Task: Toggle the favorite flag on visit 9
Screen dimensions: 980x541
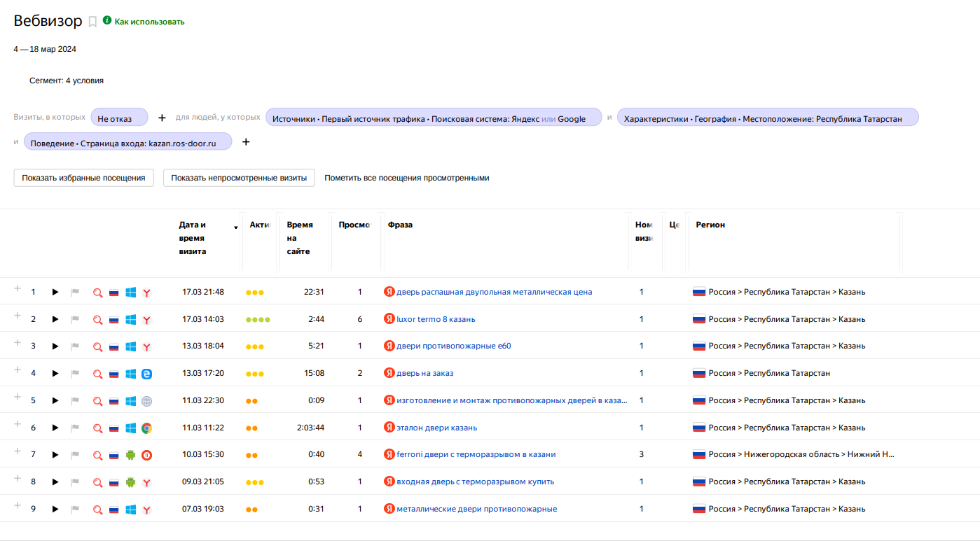Action: pos(75,510)
